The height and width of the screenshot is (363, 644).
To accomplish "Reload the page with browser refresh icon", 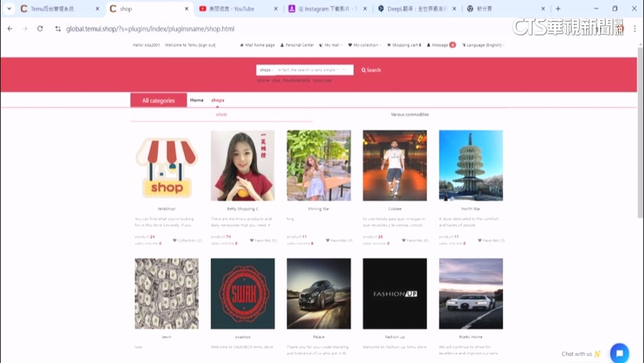I will click(40, 29).
